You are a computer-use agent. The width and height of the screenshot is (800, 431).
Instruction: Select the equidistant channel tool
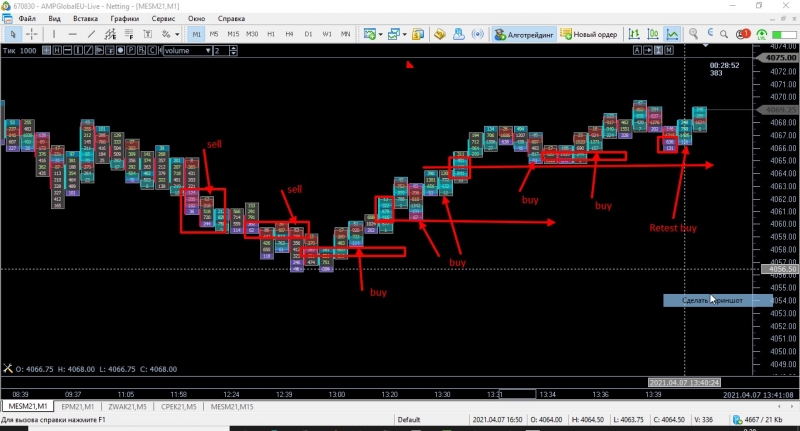click(110, 34)
